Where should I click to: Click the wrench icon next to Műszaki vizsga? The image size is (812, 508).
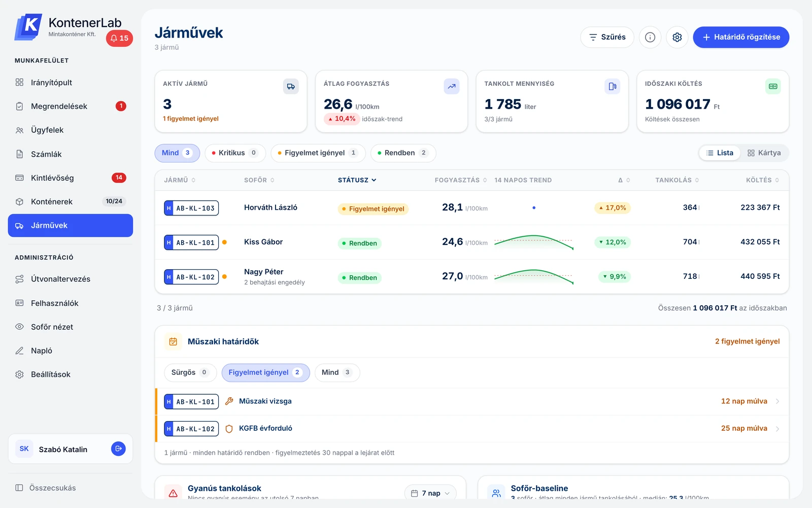pyautogui.click(x=229, y=401)
